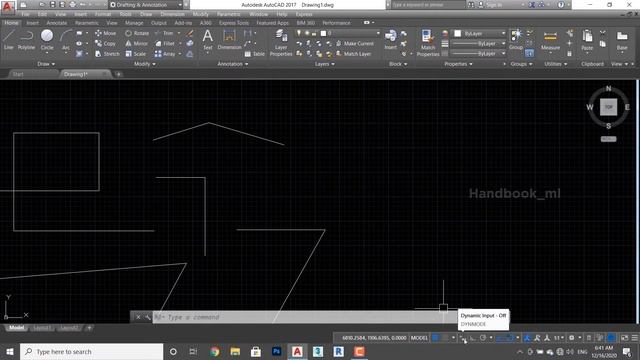Open Chrome from the Windows taskbar

coord(215,351)
